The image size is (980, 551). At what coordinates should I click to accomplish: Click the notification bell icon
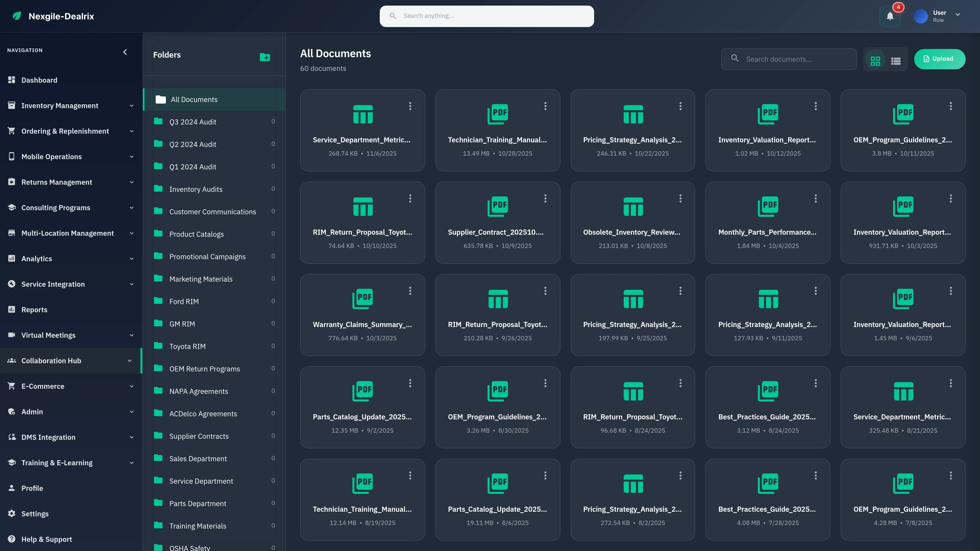pyautogui.click(x=890, y=16)
